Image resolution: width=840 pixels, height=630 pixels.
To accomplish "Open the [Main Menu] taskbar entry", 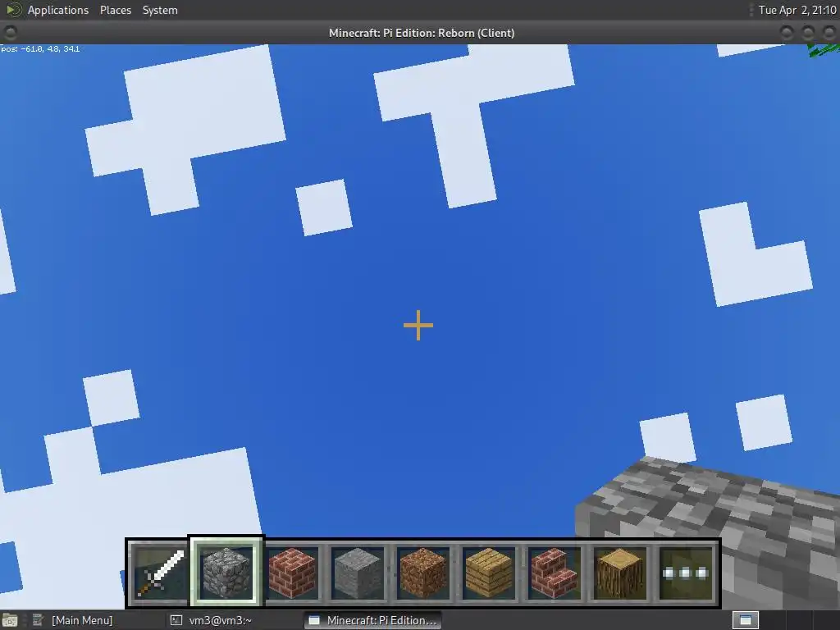I will pos(82,620).
